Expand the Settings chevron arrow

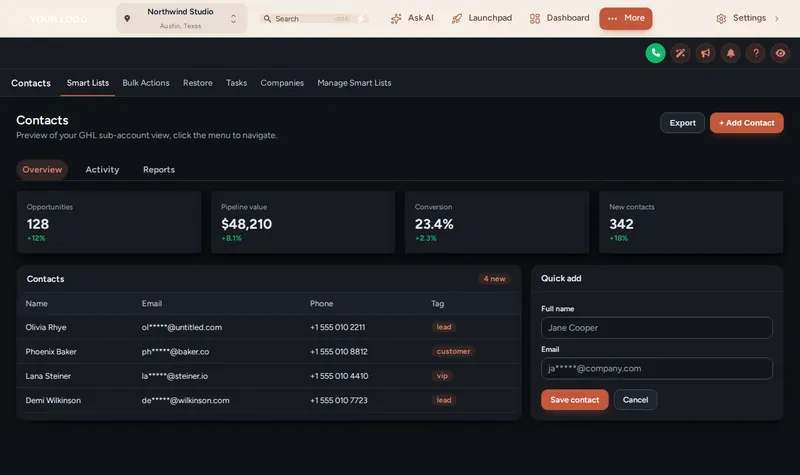[x=777, y=18]
